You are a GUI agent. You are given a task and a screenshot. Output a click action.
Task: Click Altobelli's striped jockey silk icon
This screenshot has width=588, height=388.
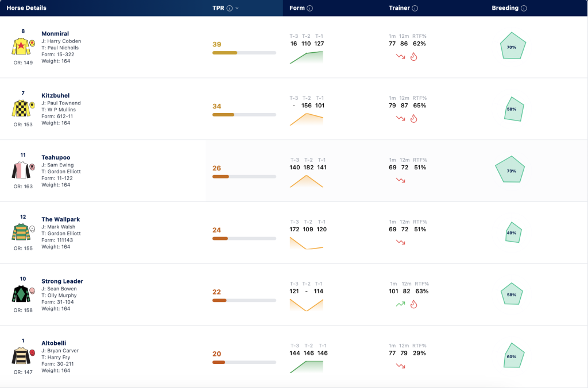21,356
